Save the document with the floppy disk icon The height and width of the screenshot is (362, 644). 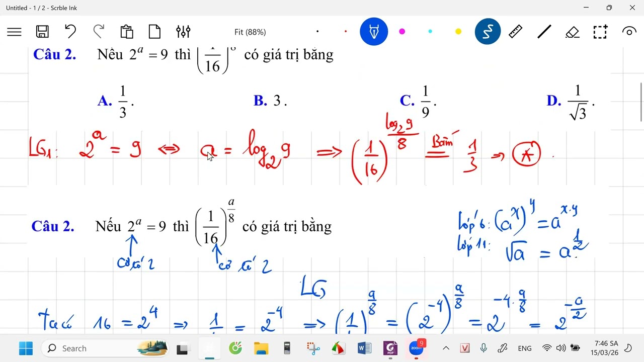click(42, 32)
